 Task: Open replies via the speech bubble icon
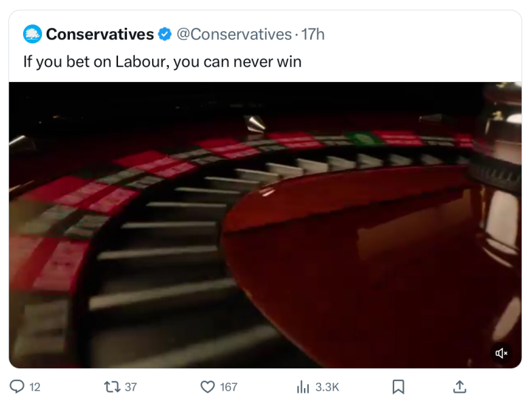point(17,387)
